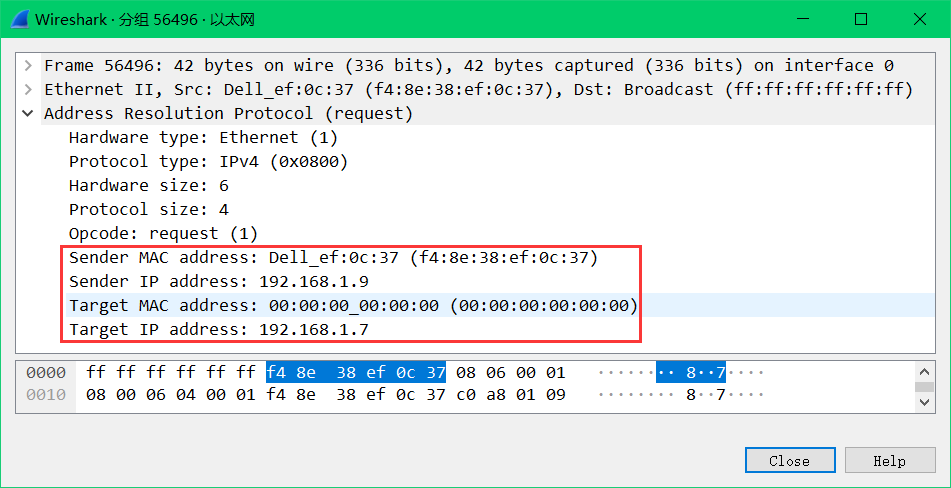This screenshot has height=488, width=951.
Task: Select the Ethernet II source and destination line
Action: pos(479,90)
